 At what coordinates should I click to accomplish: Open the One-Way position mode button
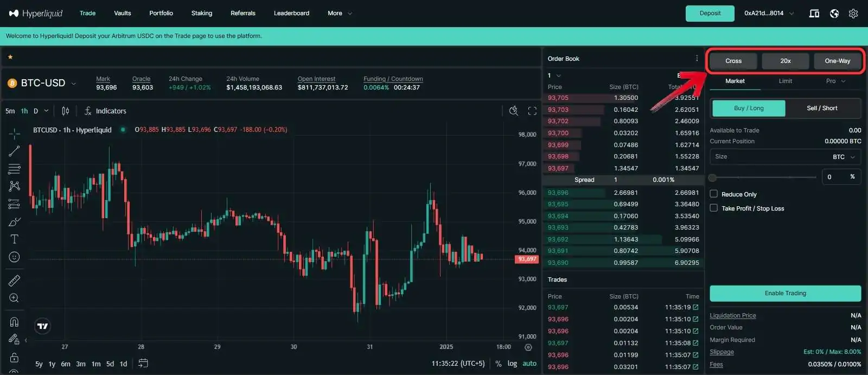click(838, 61)
